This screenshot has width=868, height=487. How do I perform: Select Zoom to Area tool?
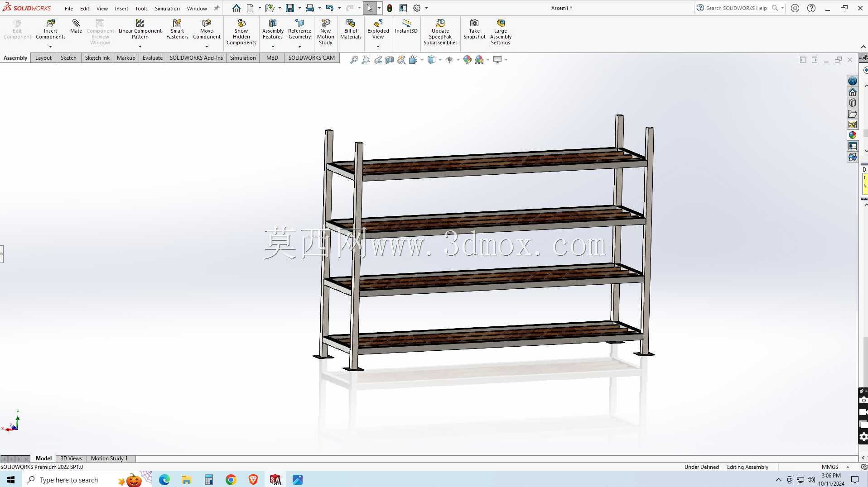366,60
